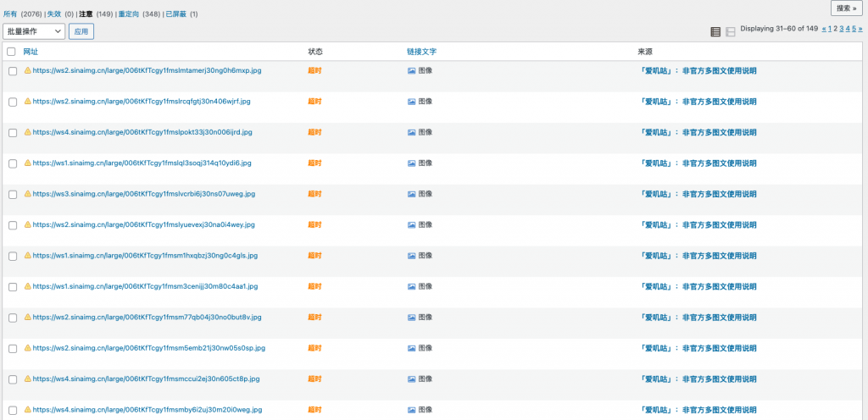
Task: Click warning icon beside the 07uweg.jpg URL
Action: click(27, 194)
